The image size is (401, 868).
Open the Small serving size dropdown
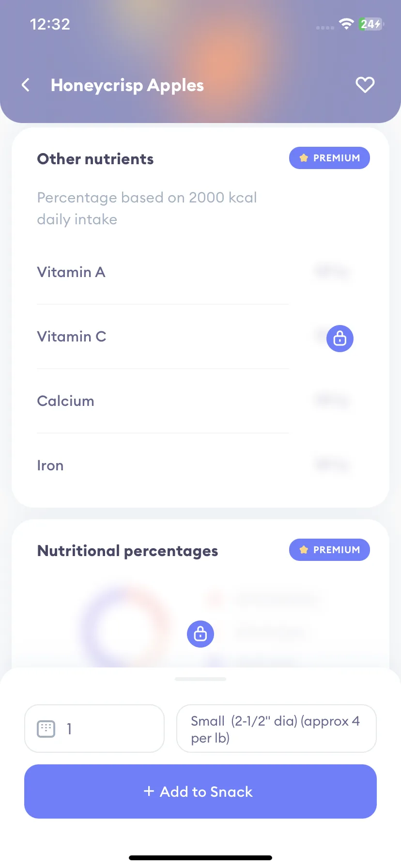pos(277,728)
